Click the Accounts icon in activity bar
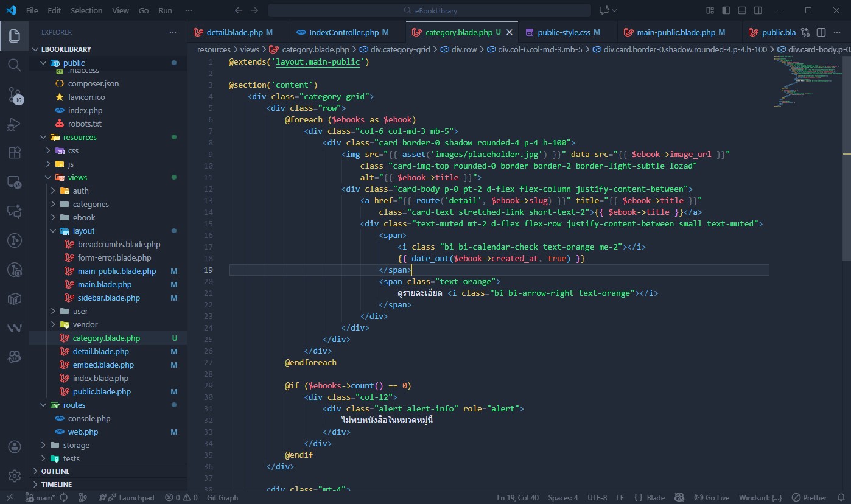 (14, 446)
